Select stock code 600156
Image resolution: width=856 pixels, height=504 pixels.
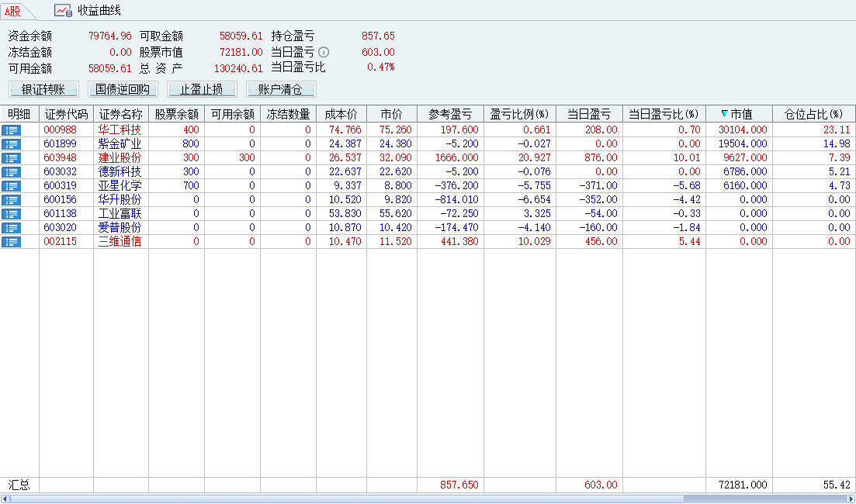pos(60,199)
